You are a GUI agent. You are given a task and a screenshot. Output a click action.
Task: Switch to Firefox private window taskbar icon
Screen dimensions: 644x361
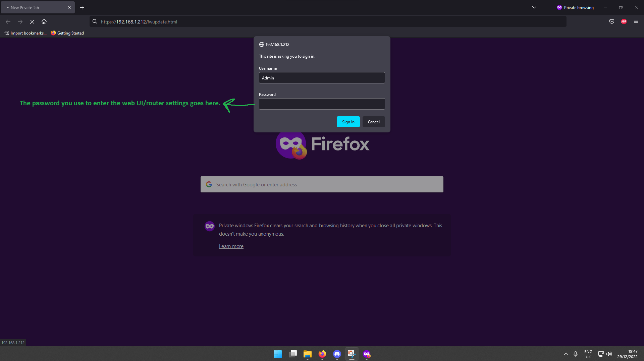[x=367, y=354]
